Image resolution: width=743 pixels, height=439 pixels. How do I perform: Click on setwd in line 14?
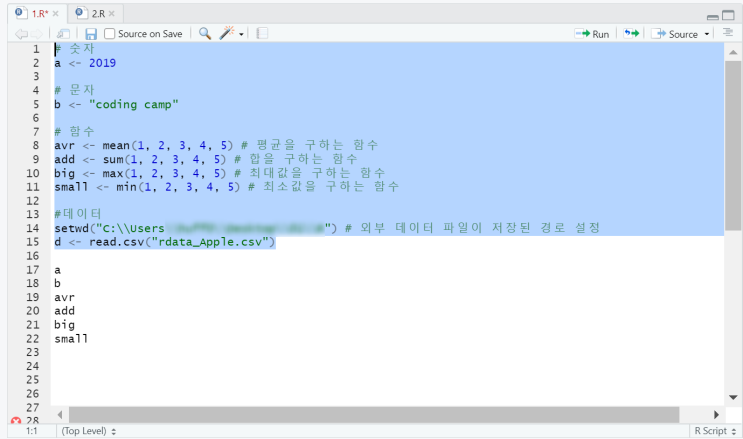(x=72, y=229)
